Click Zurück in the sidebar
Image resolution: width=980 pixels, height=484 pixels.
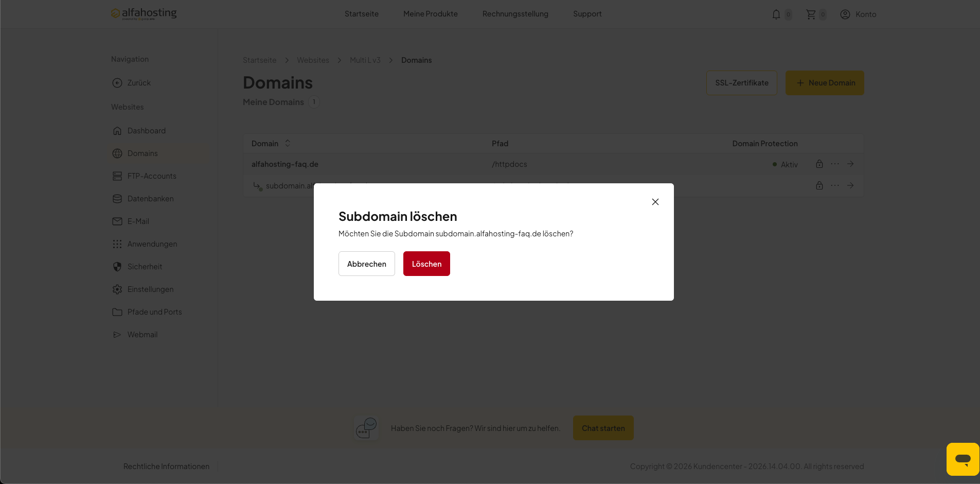(x=132, y=83)
